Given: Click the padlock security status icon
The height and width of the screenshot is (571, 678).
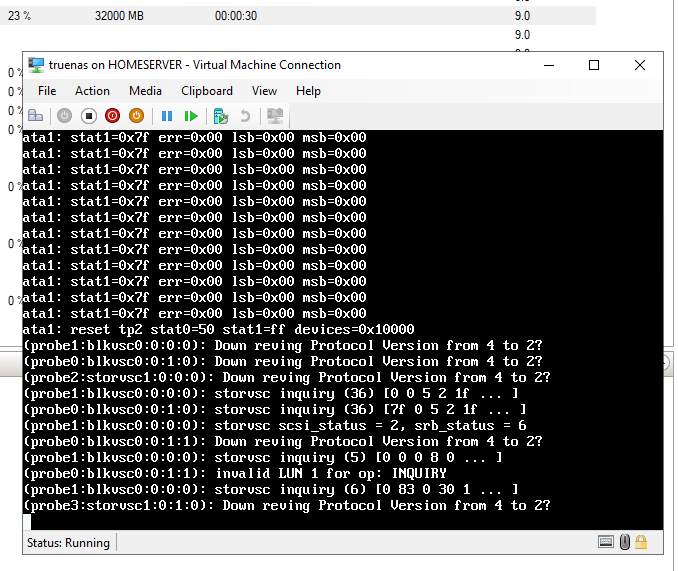Looking at the screenshot, I should pos(641,542).
